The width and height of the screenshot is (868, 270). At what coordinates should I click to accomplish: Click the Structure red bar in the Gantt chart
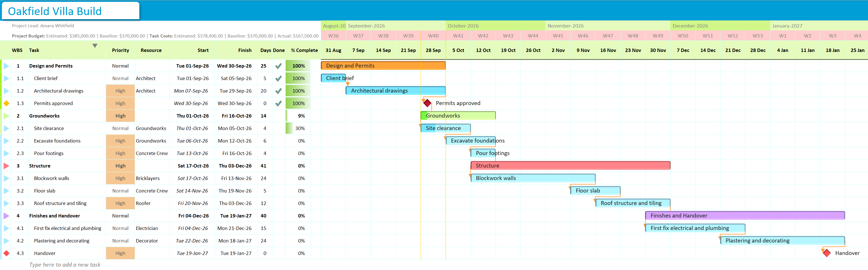[x=570, y=166]
